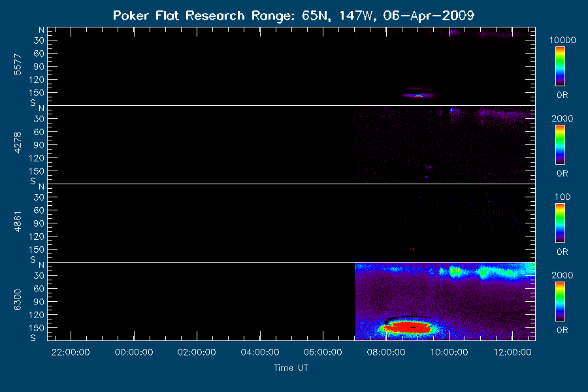588x392 pixels.
Task: Click the 4861 panel color bar
Action: point(561,223)
